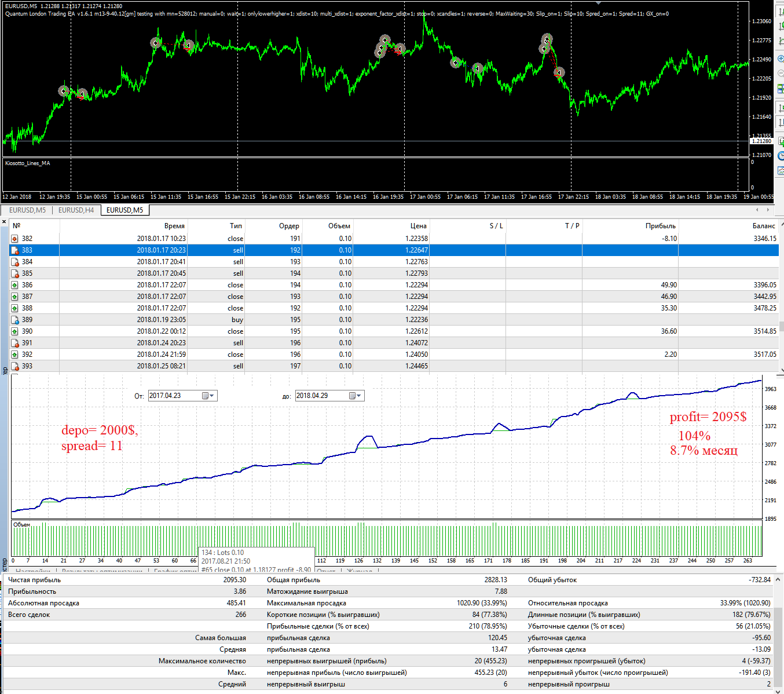Click the profit value '49.90'

(x=669, y=285)
